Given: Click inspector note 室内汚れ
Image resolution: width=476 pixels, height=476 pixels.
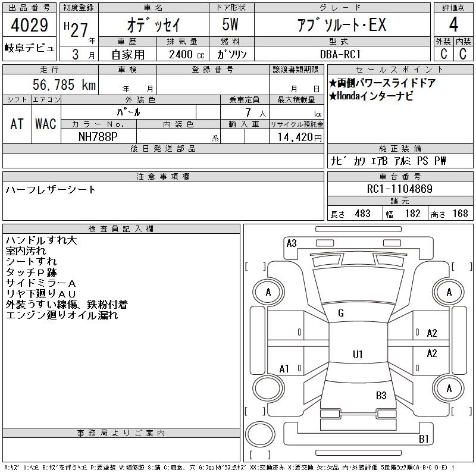Looking at the screenshot, I should pyautogui.click(x=26, y=251).
